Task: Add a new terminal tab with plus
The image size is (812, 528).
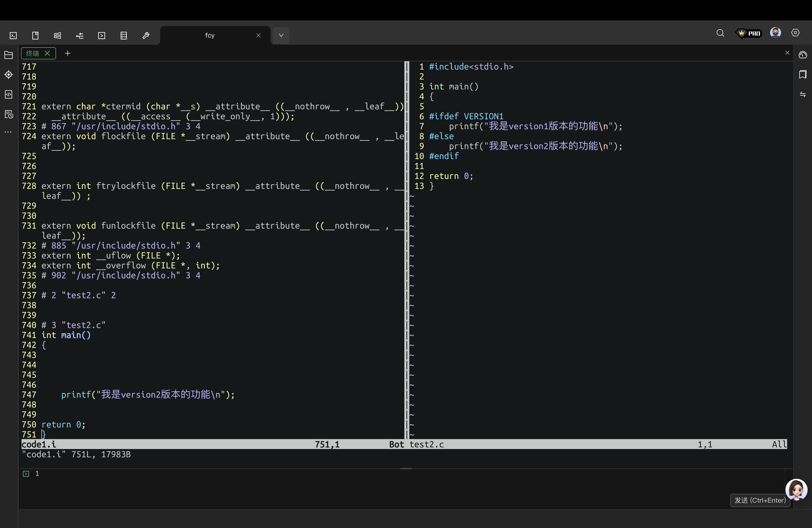Action: (x=68, y=54)
